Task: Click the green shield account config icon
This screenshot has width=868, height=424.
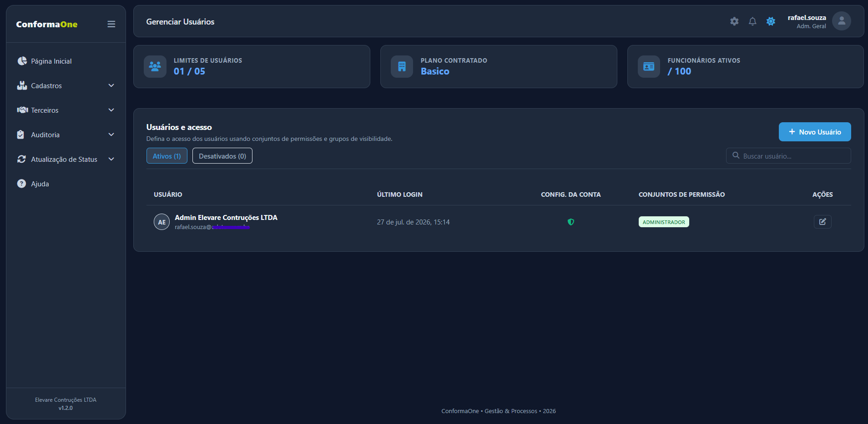Action: (x=570, y=222)
